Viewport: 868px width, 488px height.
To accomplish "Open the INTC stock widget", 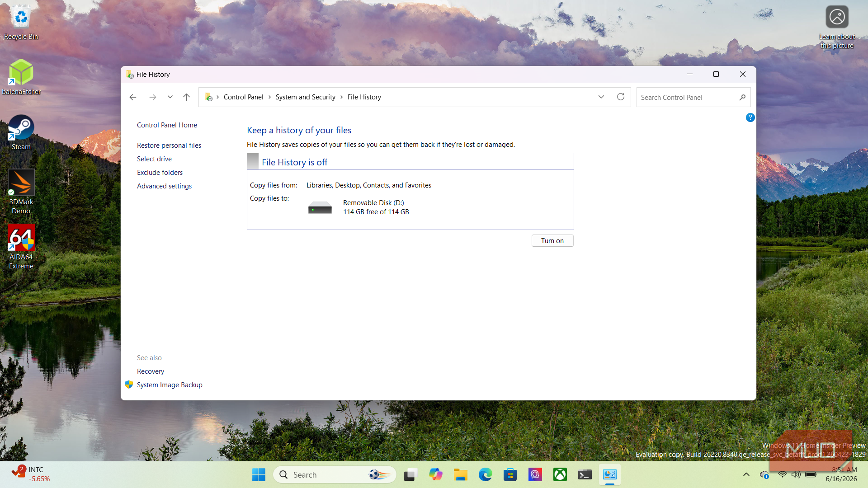I will pyautogui.click(x=31, y=474).
